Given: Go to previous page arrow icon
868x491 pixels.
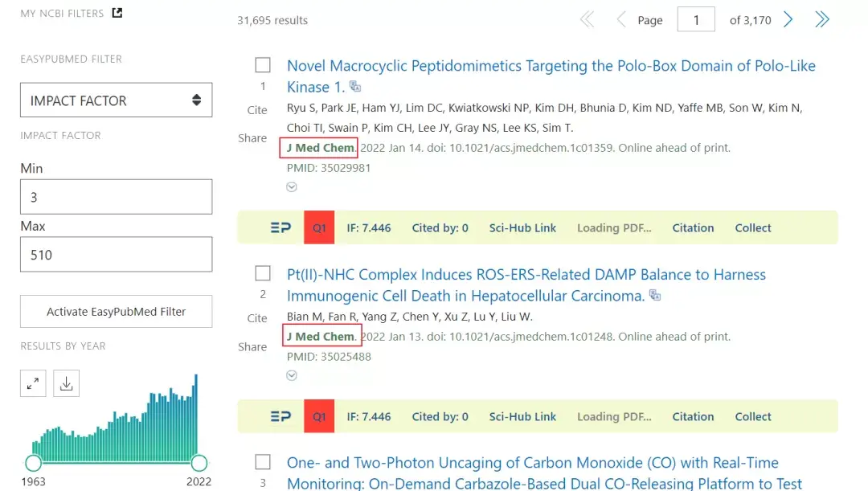Looking at the screenshot, I should coord(620,18).
